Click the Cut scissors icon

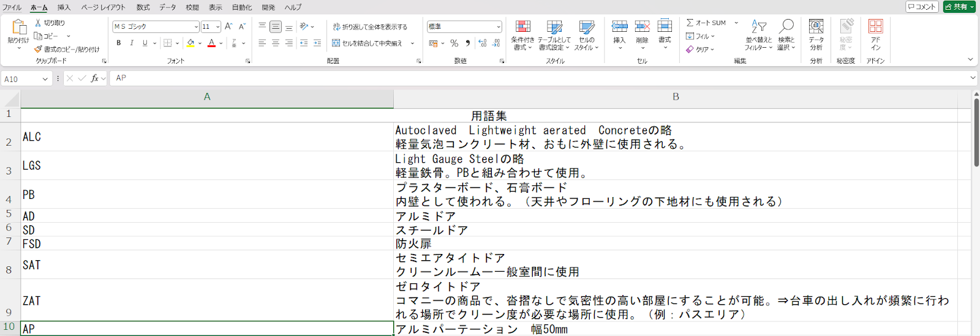tap(38, 23)
